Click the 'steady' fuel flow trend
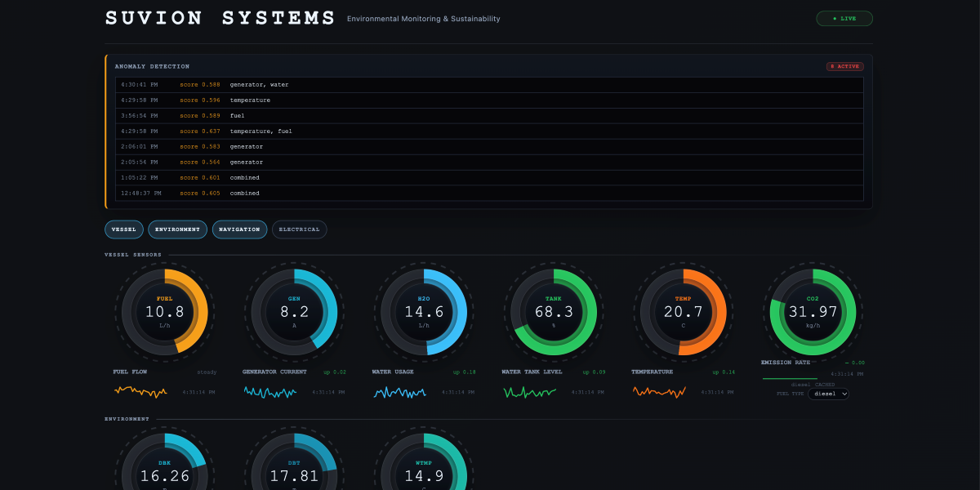Viewport: 980px width, 490px height. pos(207,372)
